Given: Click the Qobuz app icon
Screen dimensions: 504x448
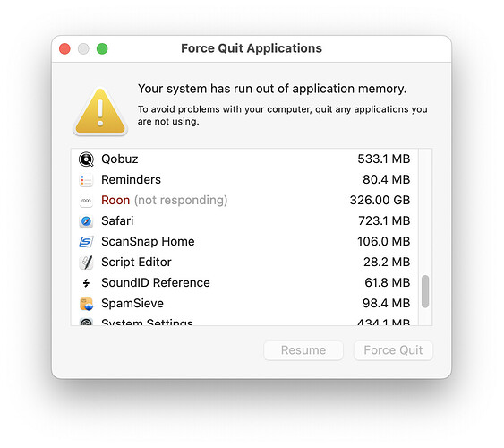Looking at the screenshot, I should (x=86, y=159).
